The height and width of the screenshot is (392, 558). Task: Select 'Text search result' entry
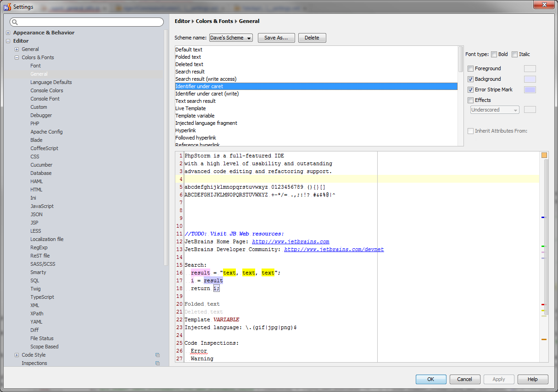[316, 101]
